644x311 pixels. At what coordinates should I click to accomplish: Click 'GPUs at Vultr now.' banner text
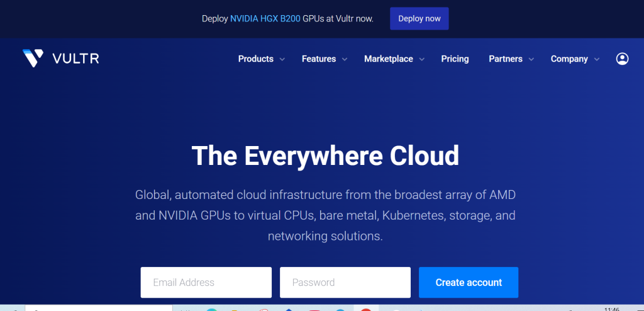point(338,18)
